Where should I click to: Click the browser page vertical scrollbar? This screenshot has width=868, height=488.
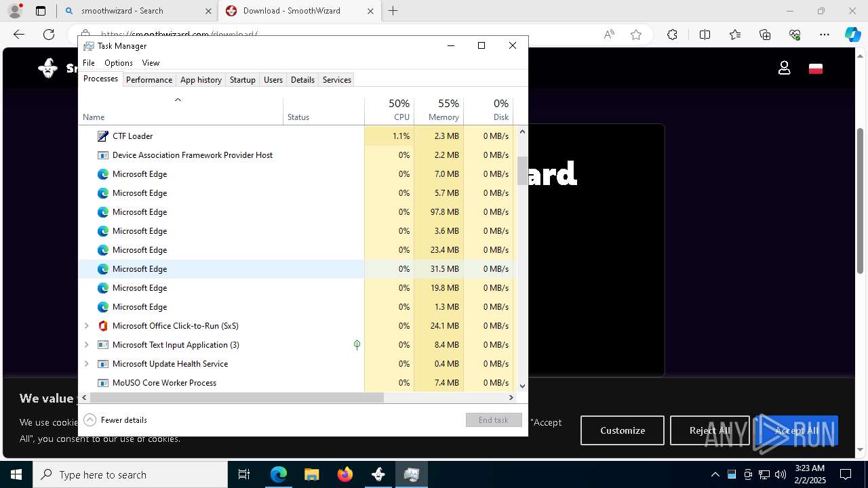[x=861, y=201]
